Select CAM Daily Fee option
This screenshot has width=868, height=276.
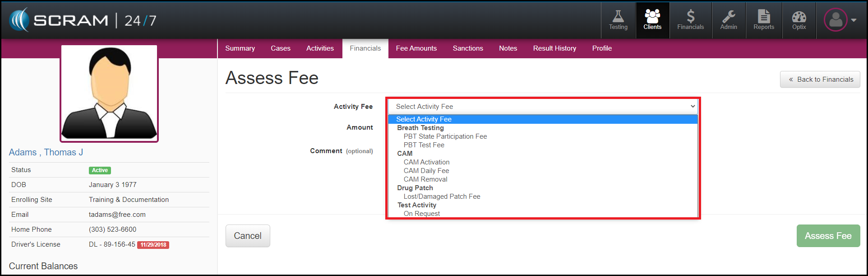point(426,171)
